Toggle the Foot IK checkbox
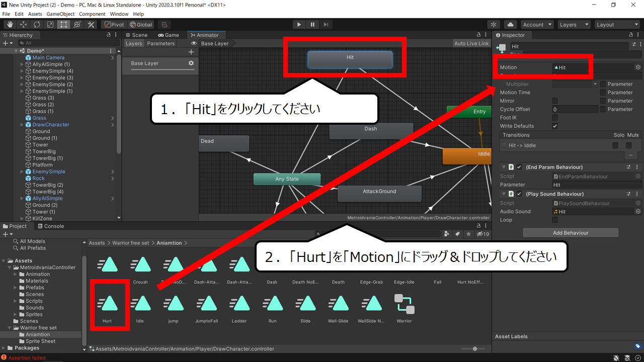 pos(555,118)
